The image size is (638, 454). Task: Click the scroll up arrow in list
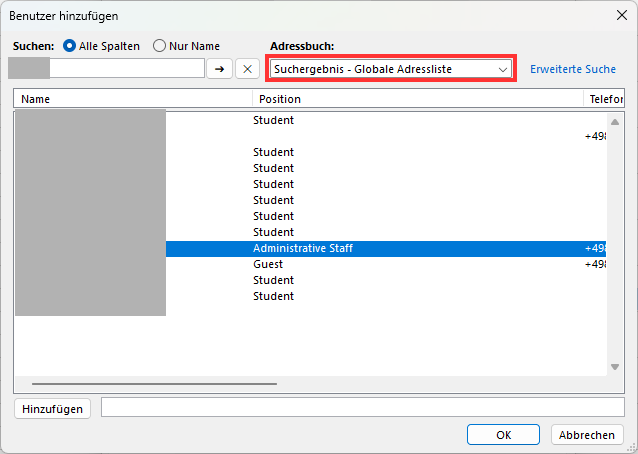pos(615,122)
